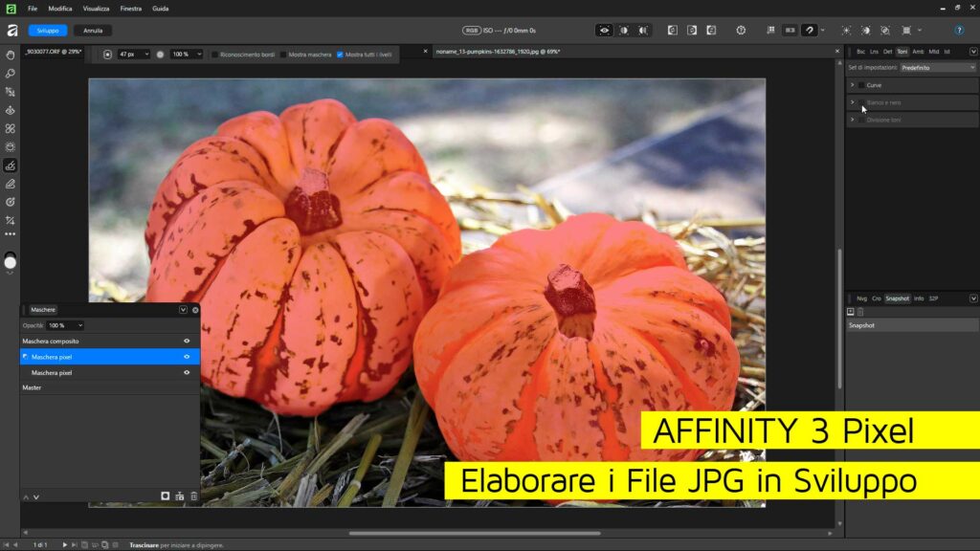980x551 pixels.
Task: Enable the Divisione toni checkbox
Action: coord(861,120)
